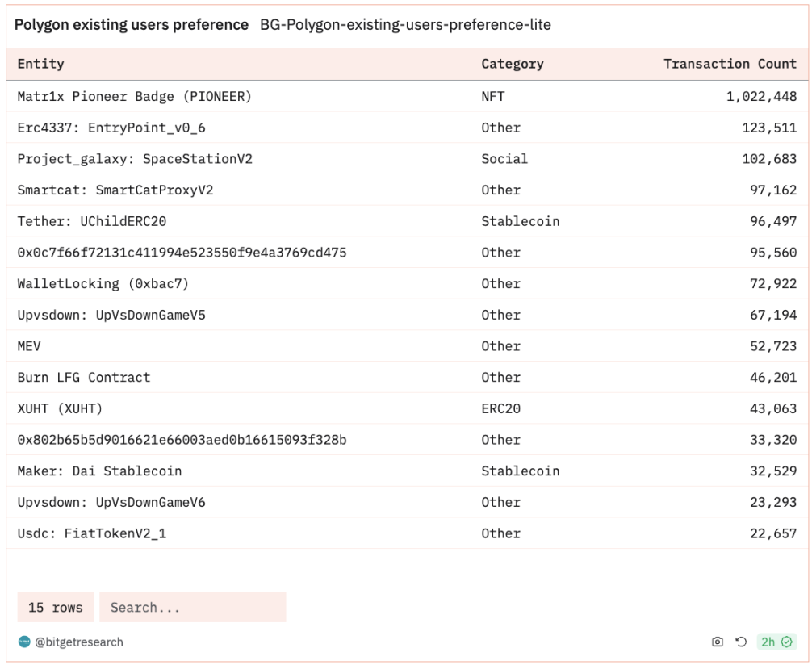Screen dimensions: 812x665
Task: Select the MEV entity cell
Action: pos(29,346)
